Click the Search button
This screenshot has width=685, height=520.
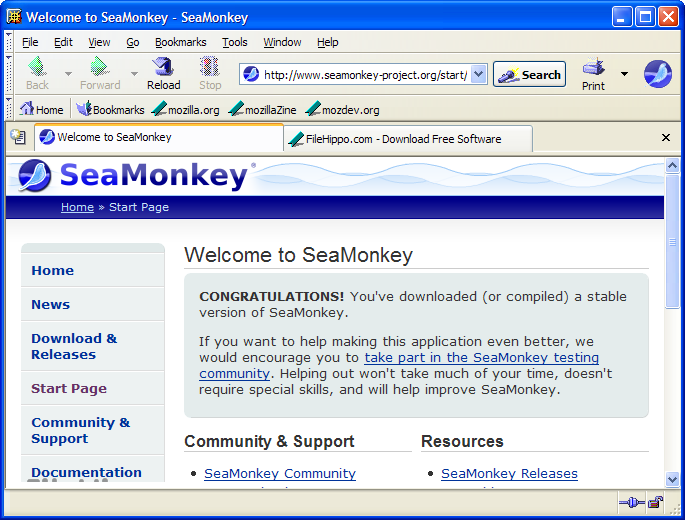tap(529, 74)
